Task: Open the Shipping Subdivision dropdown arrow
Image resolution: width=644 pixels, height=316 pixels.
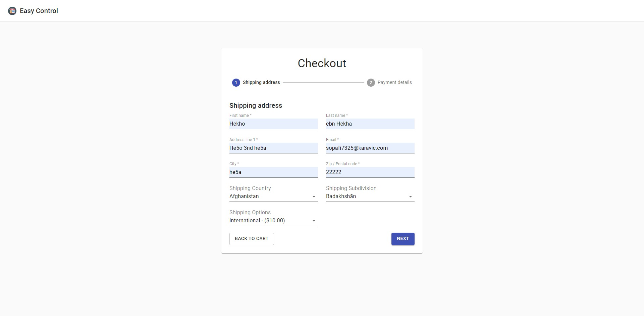Action: [x=411, y=196]
